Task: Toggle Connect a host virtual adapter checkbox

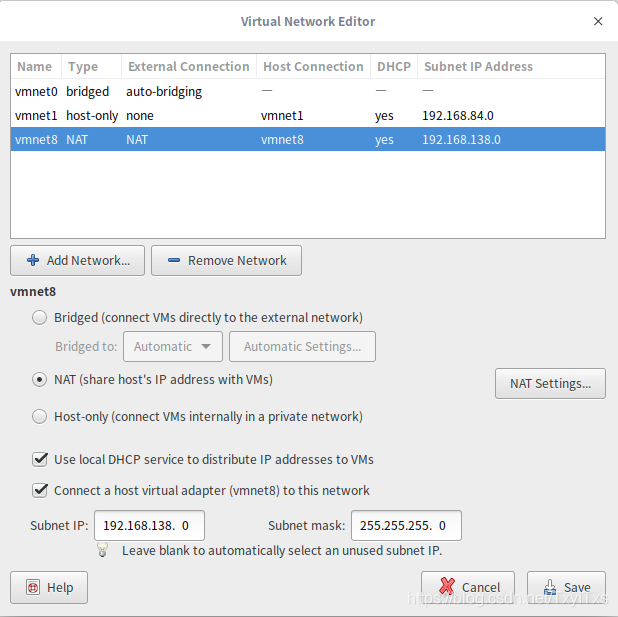Action: [40, 490]
